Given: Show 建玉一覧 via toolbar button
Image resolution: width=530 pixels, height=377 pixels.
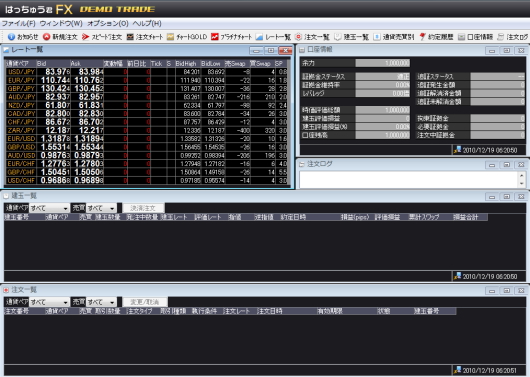Looking at the screenshot, I should [x=351, y=37].
